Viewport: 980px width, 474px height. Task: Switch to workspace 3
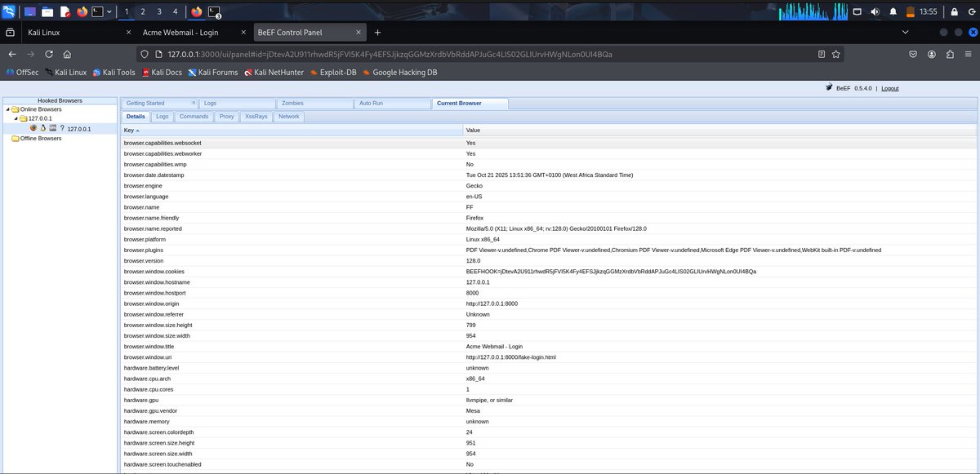(x=158, y=11)
